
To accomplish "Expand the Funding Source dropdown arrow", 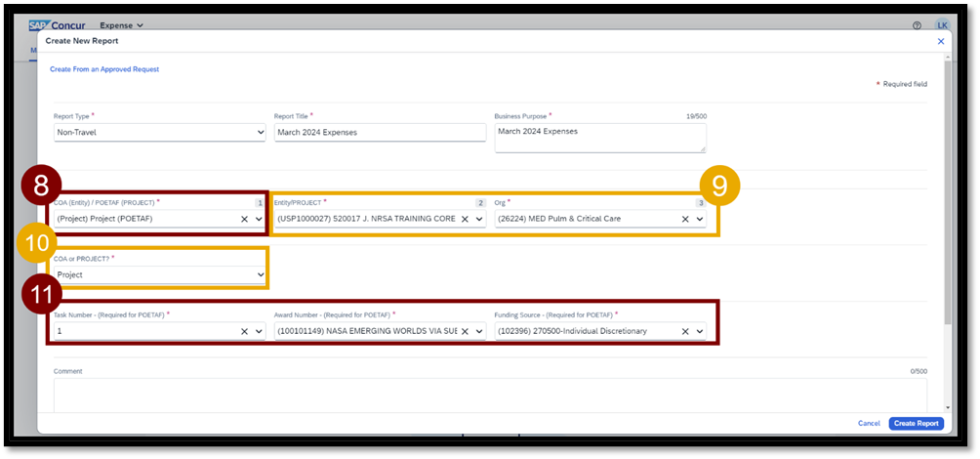I will pyautogui.click(x=699, y=331).
